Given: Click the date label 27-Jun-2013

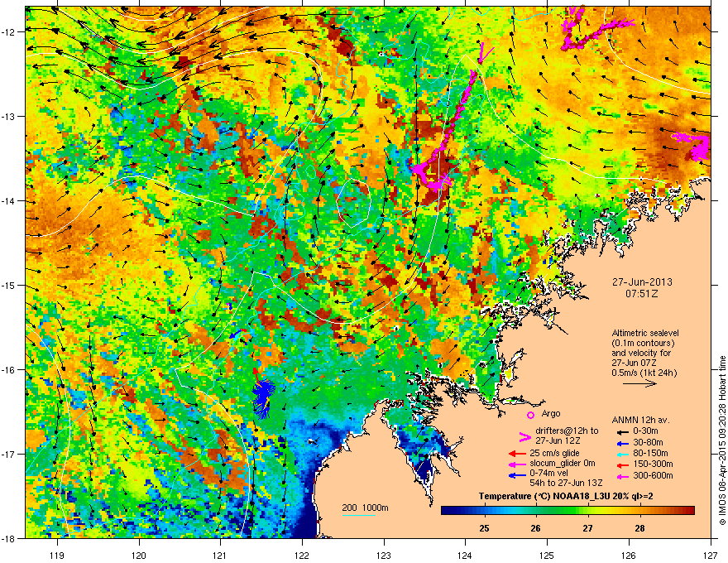Looking at the screenshot, I should [642, 282].
